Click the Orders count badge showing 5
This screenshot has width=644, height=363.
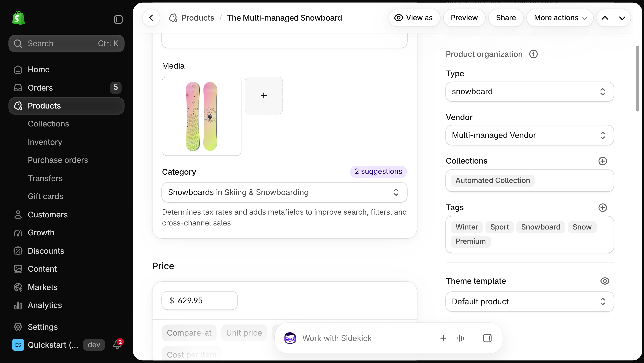(115, 87)
